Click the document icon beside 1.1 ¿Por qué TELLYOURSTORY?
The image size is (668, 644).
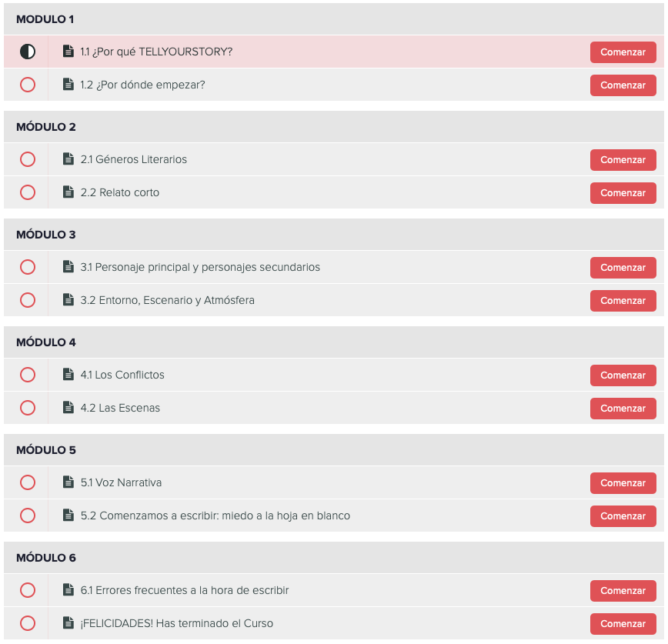(x=68, y=51)
